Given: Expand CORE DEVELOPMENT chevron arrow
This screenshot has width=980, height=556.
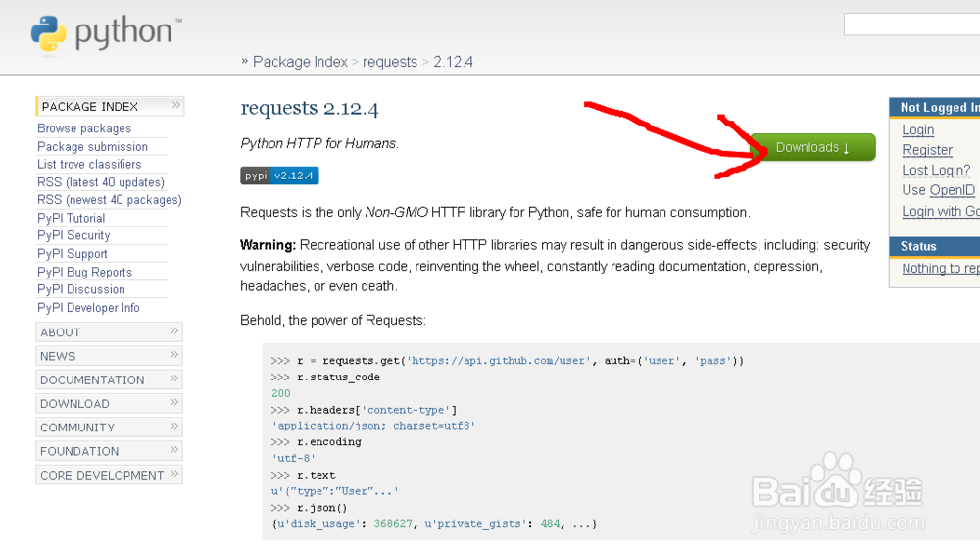Looking at the screenshot, I should pos(174,474).
